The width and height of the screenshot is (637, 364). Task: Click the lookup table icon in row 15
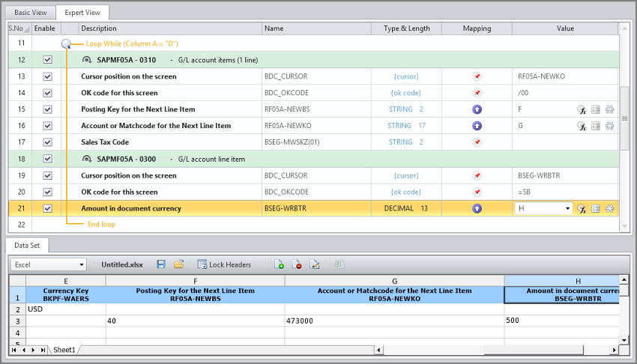596,109
